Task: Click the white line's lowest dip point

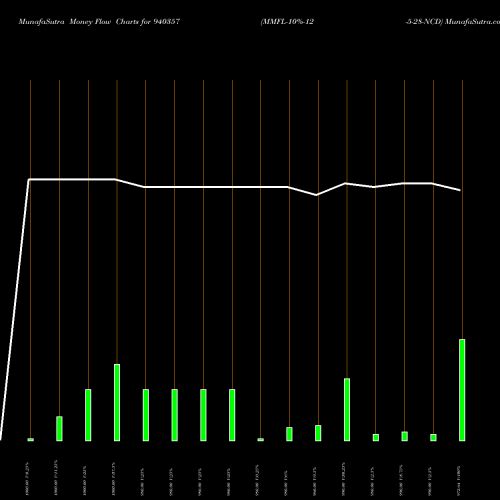Action: pos(317,195)
